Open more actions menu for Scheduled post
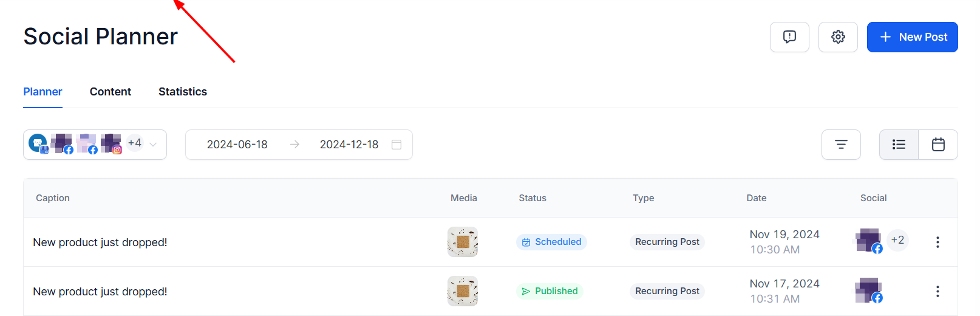The height and width of the screenshot is (316, 980). click(937, 242)
